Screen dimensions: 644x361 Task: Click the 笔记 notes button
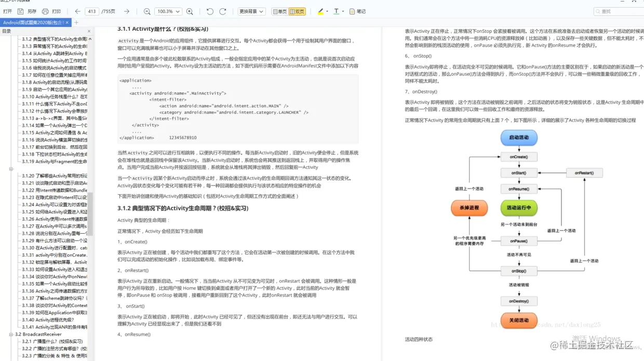[357, 11]
